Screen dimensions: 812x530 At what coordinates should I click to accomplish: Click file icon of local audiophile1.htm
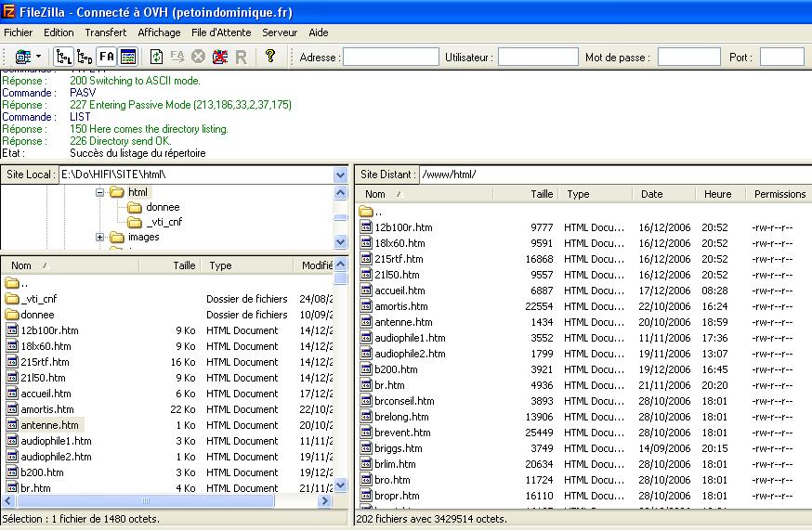(x=12, y=441)
